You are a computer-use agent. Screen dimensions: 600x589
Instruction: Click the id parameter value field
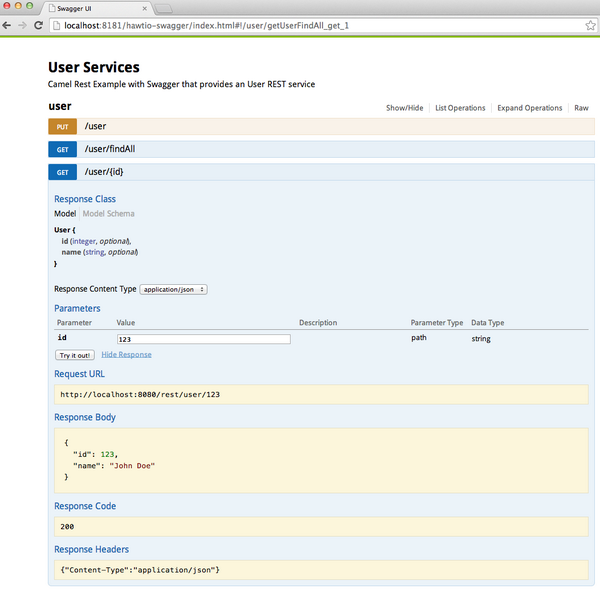click(204, 339)
